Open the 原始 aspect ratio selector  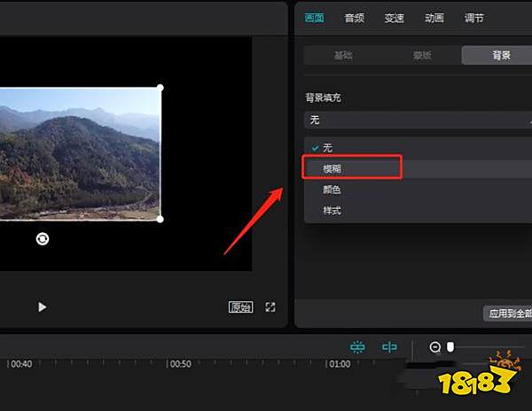tap(240, 307)
